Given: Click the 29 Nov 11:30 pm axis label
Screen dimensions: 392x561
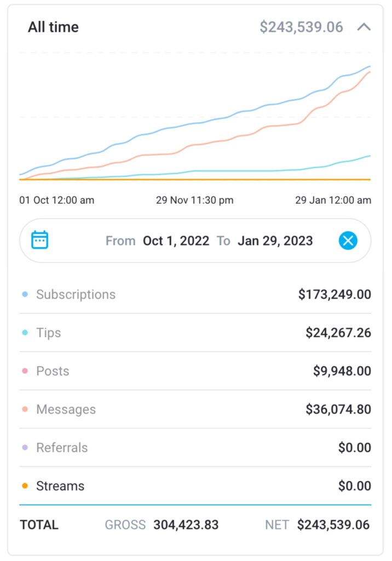Looking at the screenshot, I should (194, 200).
